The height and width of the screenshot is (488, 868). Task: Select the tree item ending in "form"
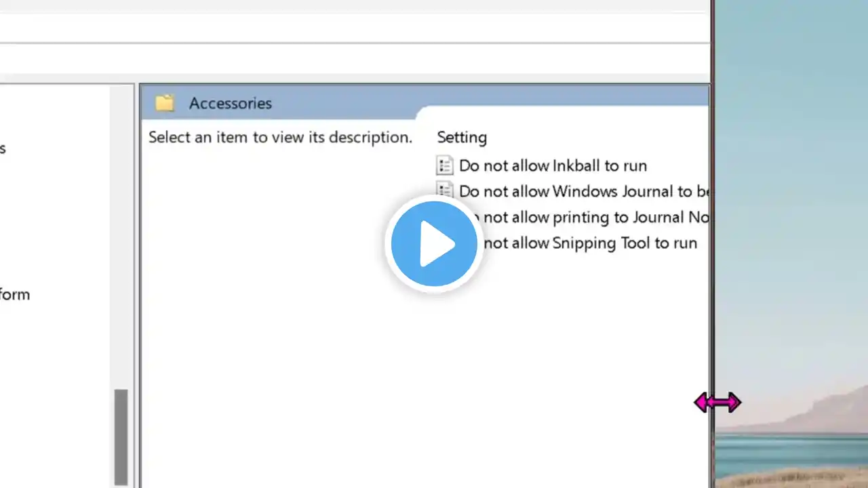click(x=15, y=294)
